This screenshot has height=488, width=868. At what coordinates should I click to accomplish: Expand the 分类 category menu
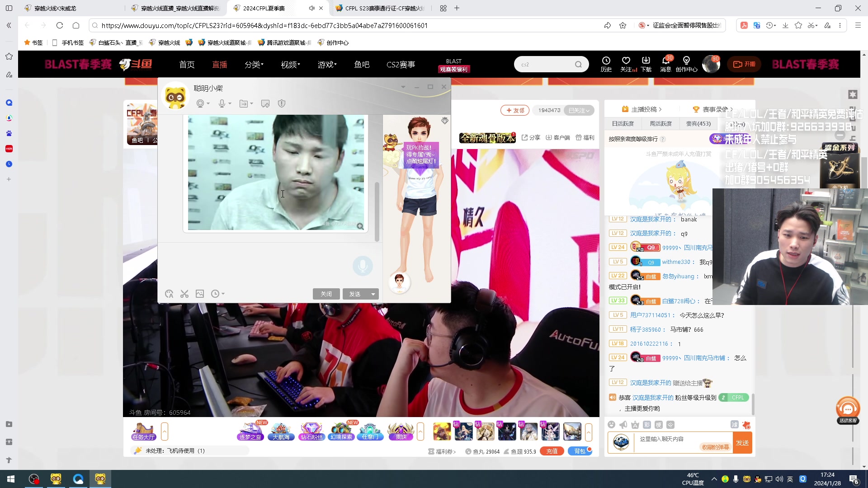(x=254, y=65)
